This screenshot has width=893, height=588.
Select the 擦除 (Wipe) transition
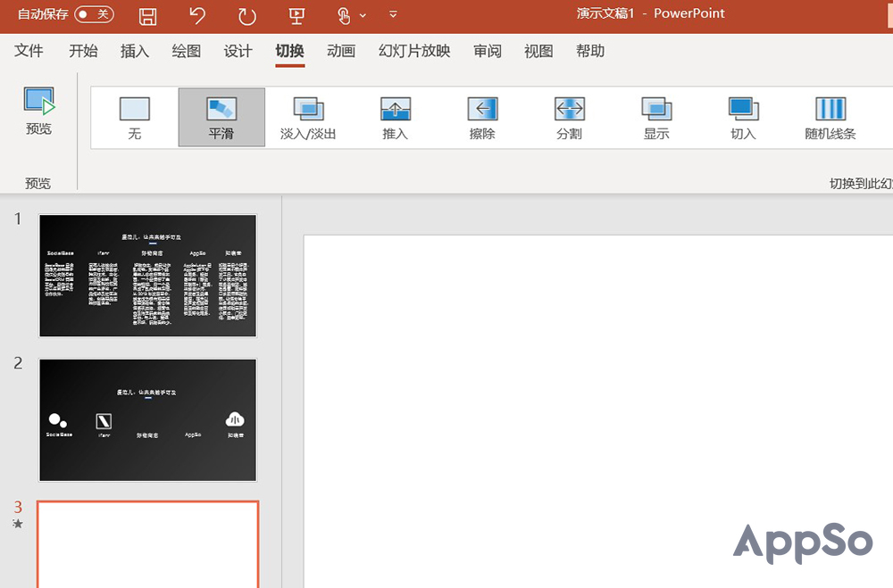(x=482, y=117)
